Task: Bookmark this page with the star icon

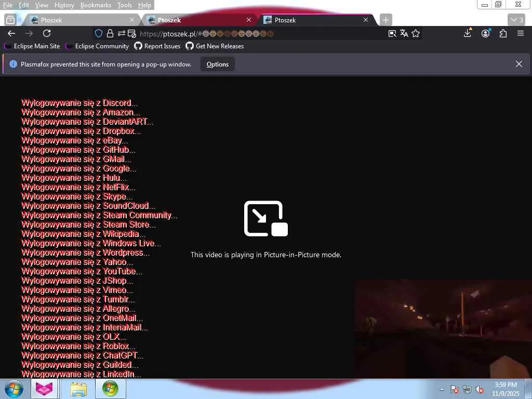Action: click(x=416, y=33)
